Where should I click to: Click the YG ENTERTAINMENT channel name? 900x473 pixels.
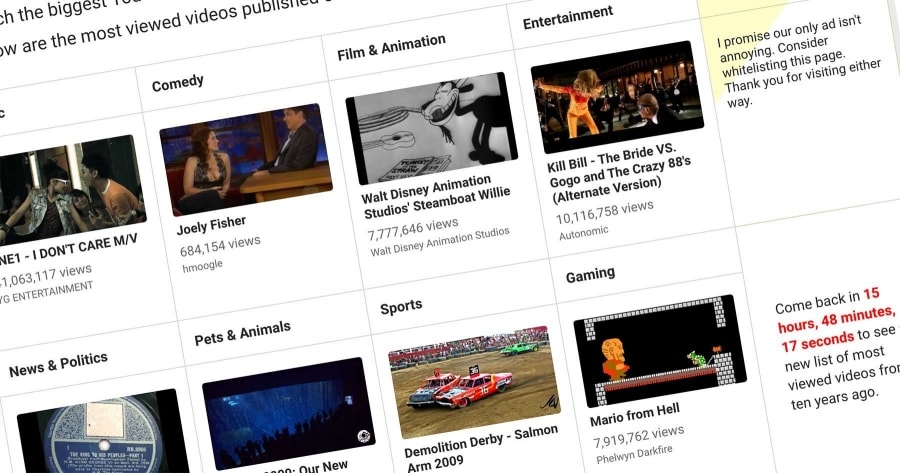click(48, 290)
